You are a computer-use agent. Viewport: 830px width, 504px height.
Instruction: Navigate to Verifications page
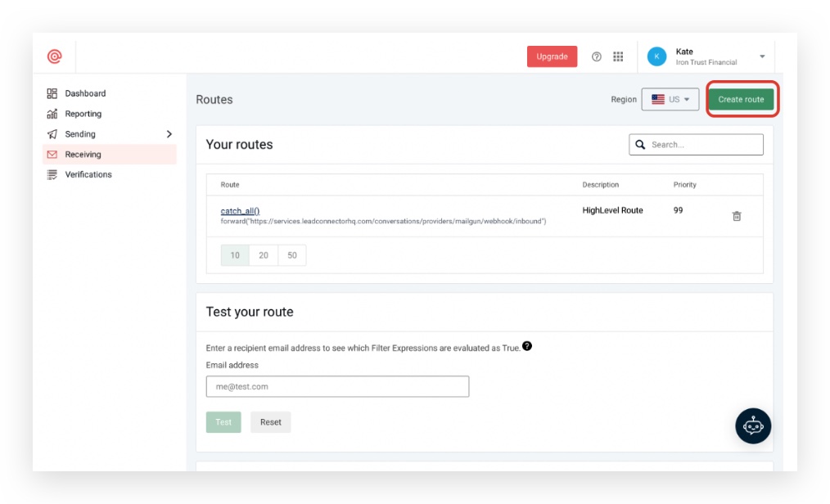pos(88,174)
